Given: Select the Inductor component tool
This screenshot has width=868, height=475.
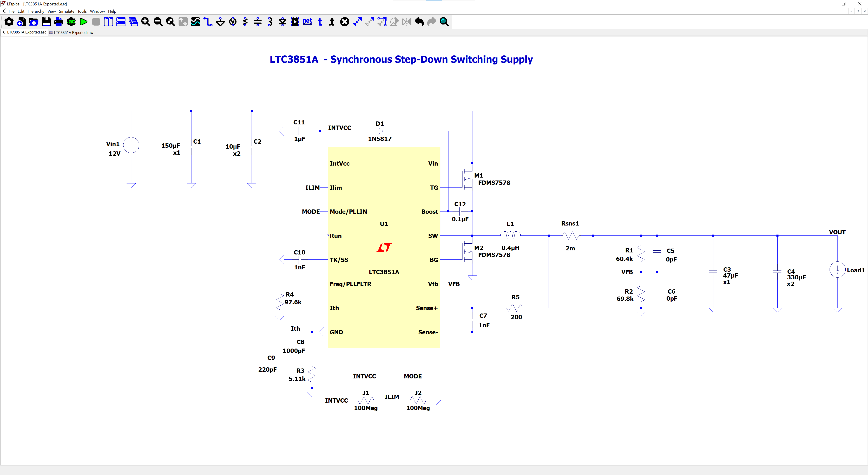Looking at the screenshot, I should (270, 22).
